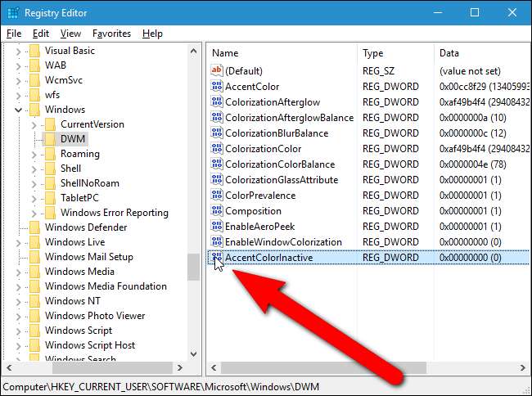This screenshot has width=532, height=396.
Task: Click the ColorizationAfterglow value icon
Action: (x=217, y=102)
